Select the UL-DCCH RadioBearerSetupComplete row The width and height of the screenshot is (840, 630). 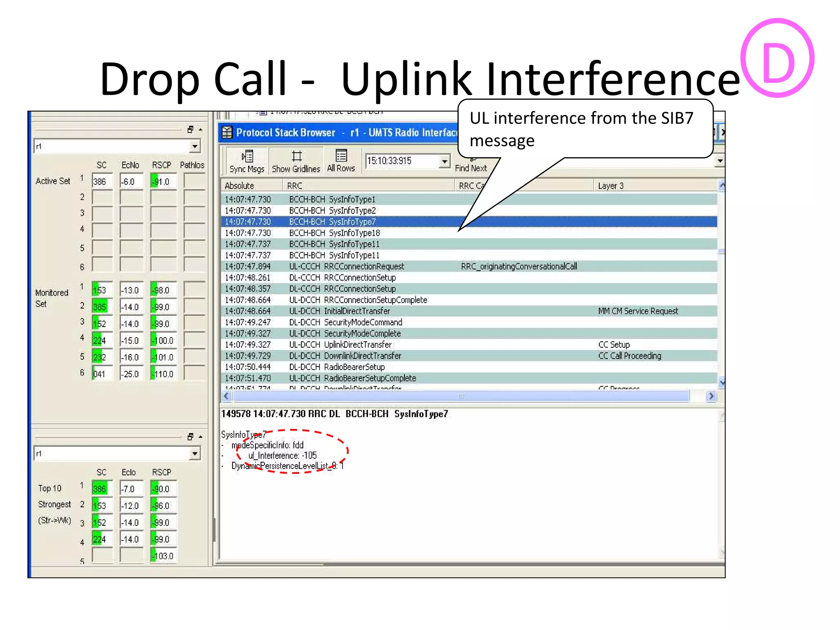(x=469, y=378)
